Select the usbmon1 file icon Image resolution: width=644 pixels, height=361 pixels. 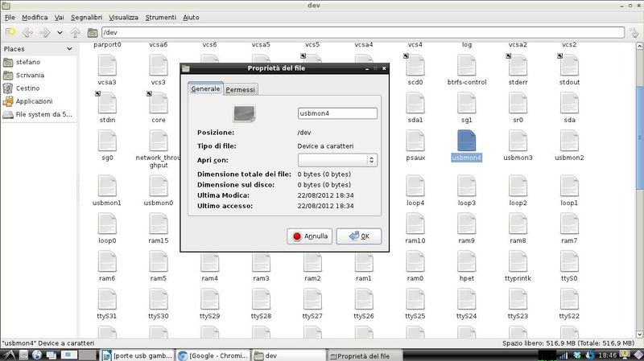pyautogui.click(x=107, y=186)
